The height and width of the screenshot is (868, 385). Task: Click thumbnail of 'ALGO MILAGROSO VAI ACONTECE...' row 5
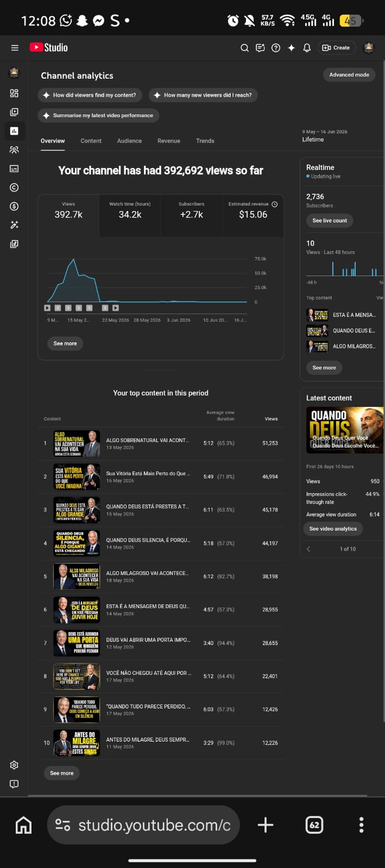coord(77,577)
